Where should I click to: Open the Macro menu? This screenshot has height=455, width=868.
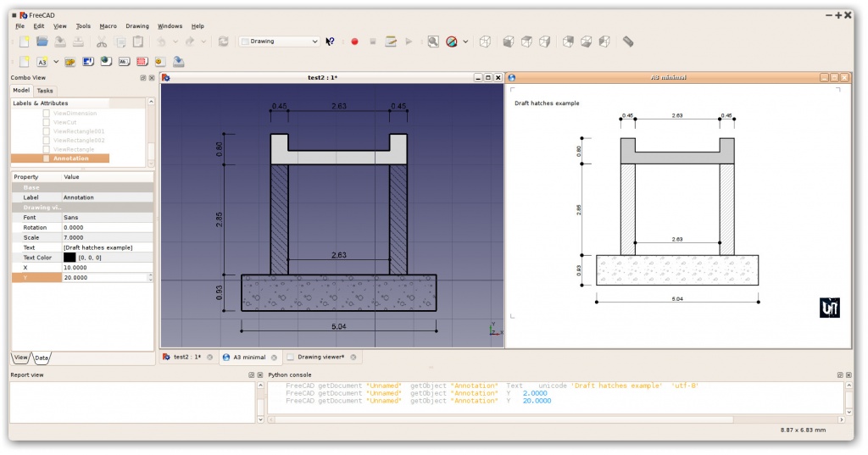click(108, 26)
